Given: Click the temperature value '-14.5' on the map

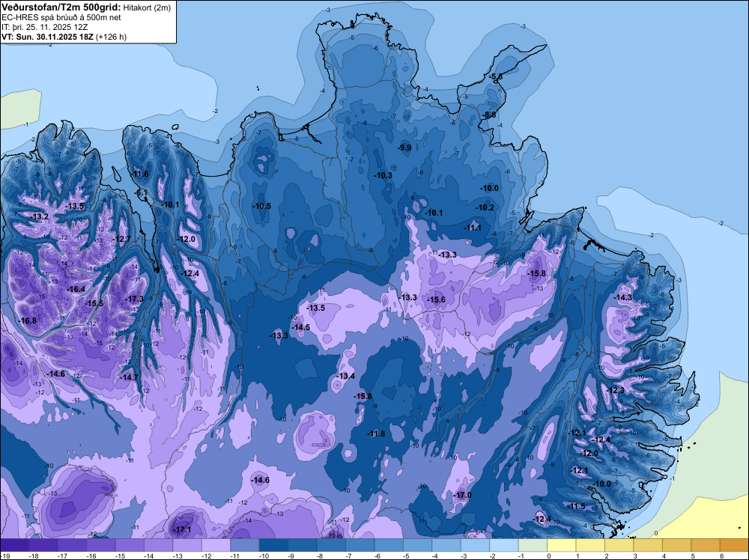Looking at the screenshot, I should [301, 327].
